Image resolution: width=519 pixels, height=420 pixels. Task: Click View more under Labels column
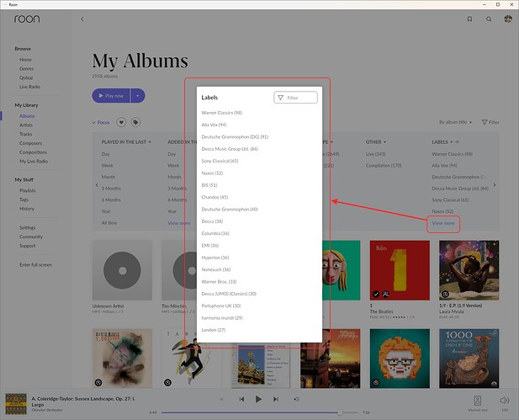pyautogui.click(x=442, y=223)
